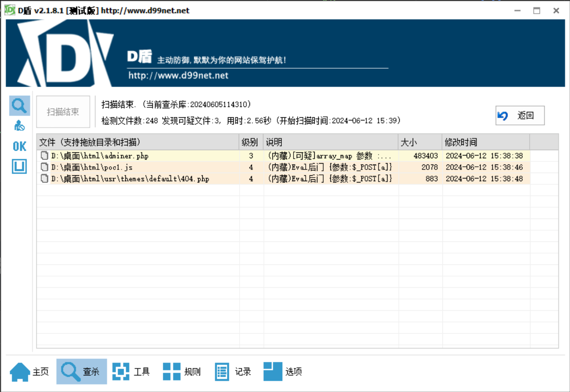Click the D盾 app icon in title bar
Screen dimensions: 570x392
click(x=9, y=10)
